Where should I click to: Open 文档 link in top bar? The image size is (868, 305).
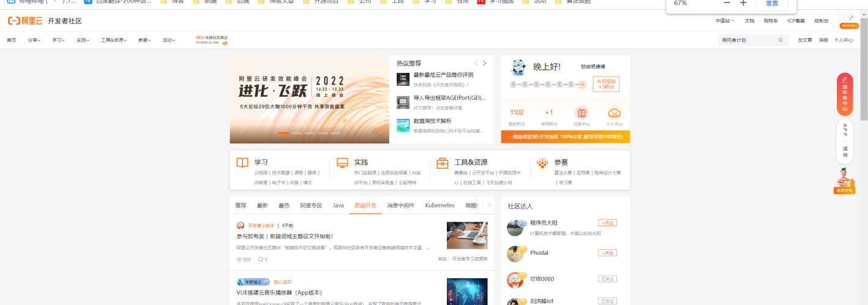click(x=749, y=21)
